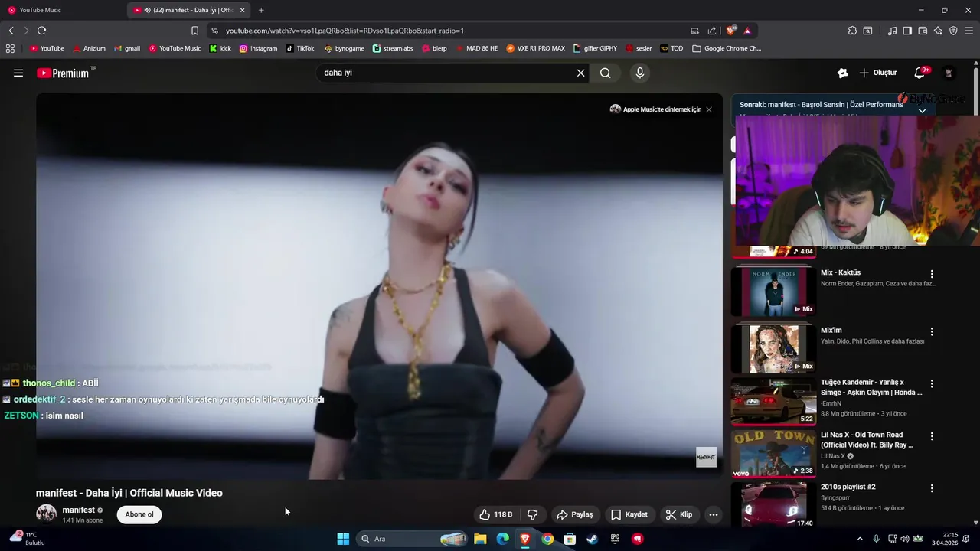Open the media control music note icon
The image size is (980, 551).
click(x=892, y=31)
